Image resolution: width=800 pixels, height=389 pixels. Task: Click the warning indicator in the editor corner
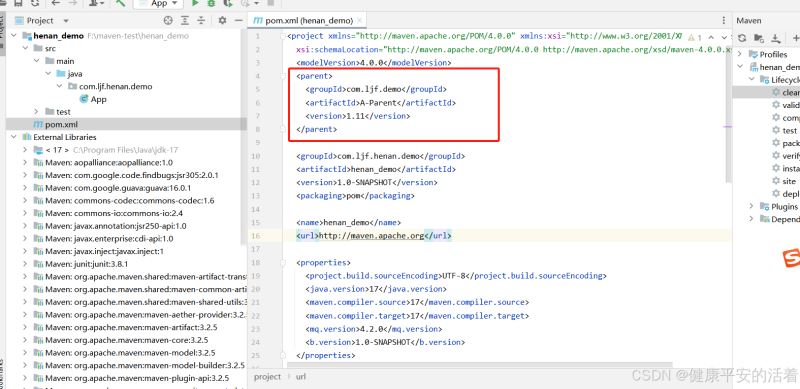(x=694, y=37)
